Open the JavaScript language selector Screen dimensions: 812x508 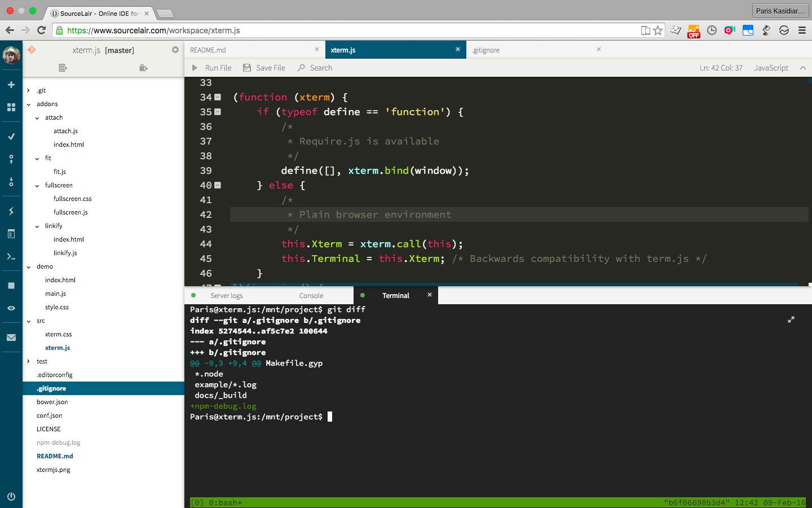coord(771,68)
